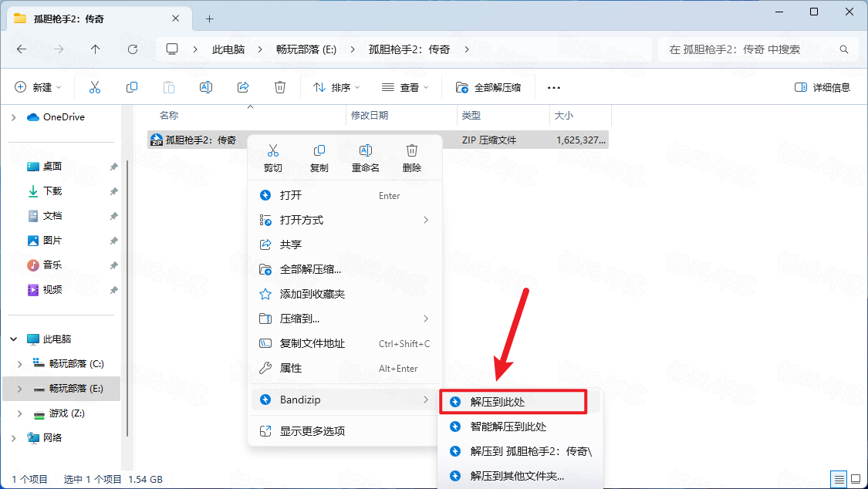Viewport: 868px width, 489px height.
Task: Click the PC monitor icon in address bar
Action: 172,49
